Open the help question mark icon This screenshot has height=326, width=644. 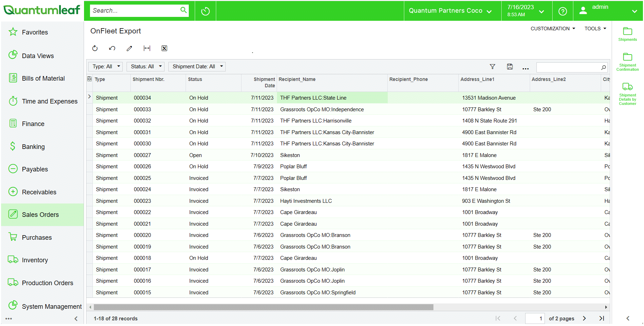pyautogui.click(x=562, y=11)
